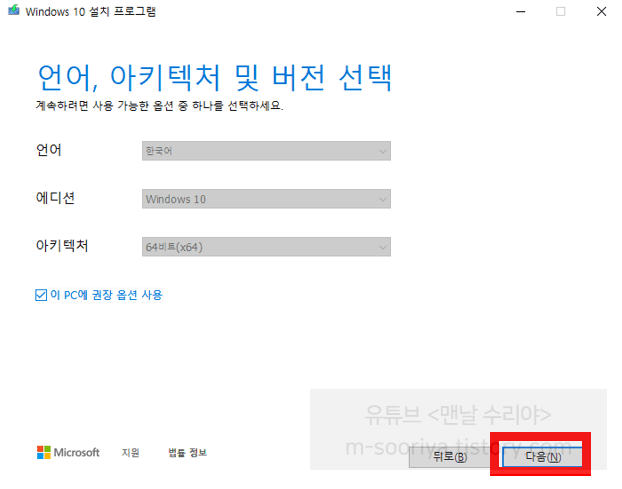The height and width of the screenshot is (489, 622).
Task: Open the 언어 dropdown showing 한국어
Action: 266,151
